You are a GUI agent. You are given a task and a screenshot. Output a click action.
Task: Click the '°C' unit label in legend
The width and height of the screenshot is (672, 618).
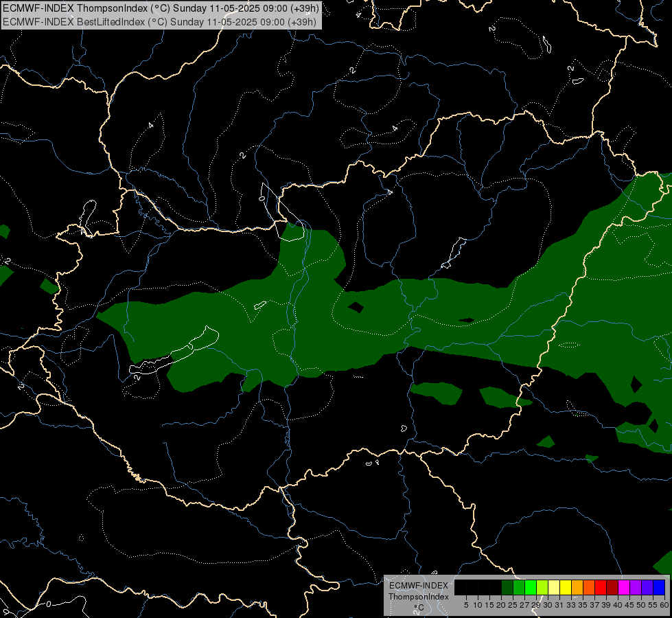click(x=419, y=607)
